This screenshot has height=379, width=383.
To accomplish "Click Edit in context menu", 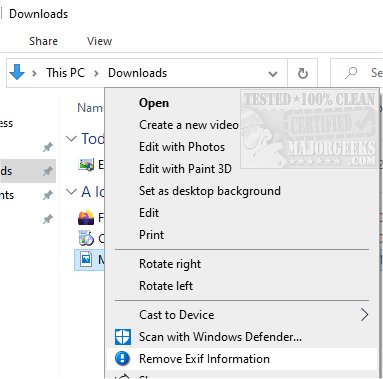I will tap(149, 213).
